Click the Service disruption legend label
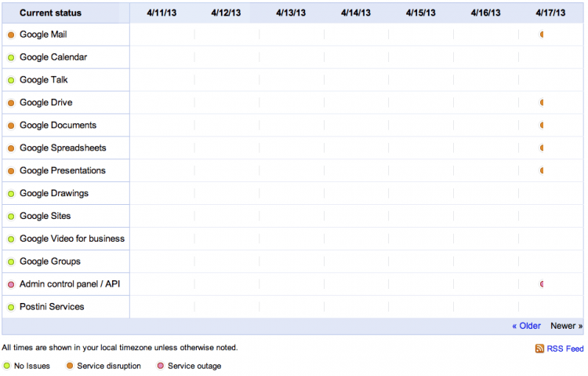588x376 pixels. [x=109, y=366]
